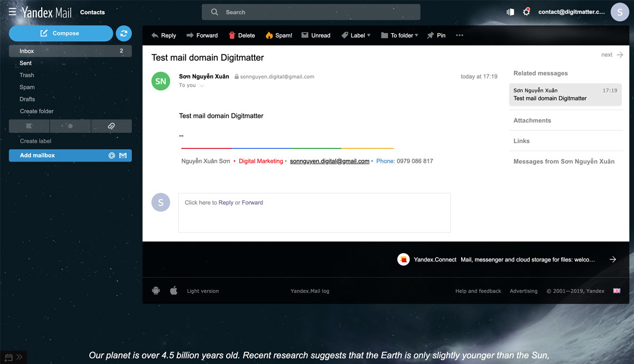This screenshot has width=634, height=364.
Task: Click the Gmail envelope icon on Add mailbox
Action: click(123, 155)
